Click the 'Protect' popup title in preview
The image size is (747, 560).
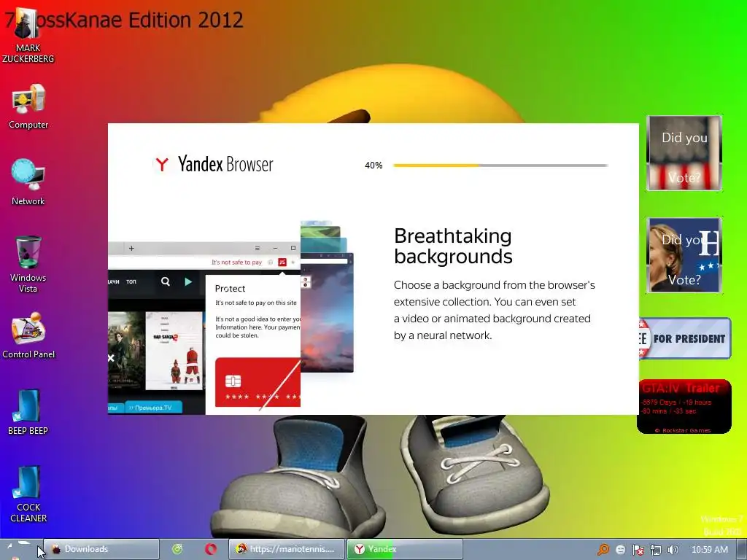(230, 289)
